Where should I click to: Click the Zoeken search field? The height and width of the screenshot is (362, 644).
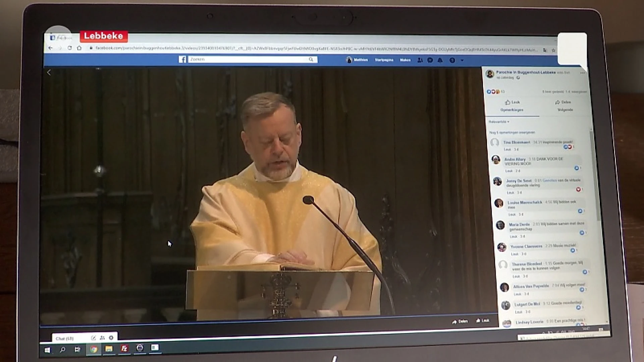tap(253, 59)
